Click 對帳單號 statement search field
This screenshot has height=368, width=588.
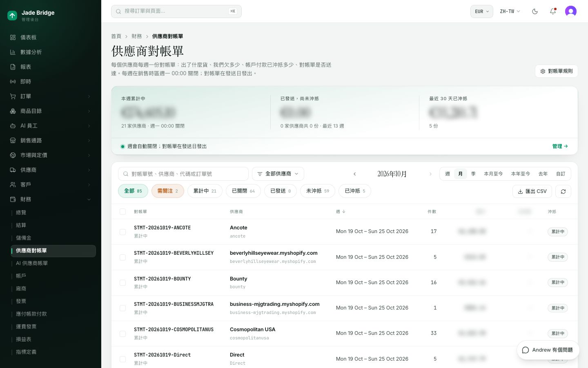point(183,174)
